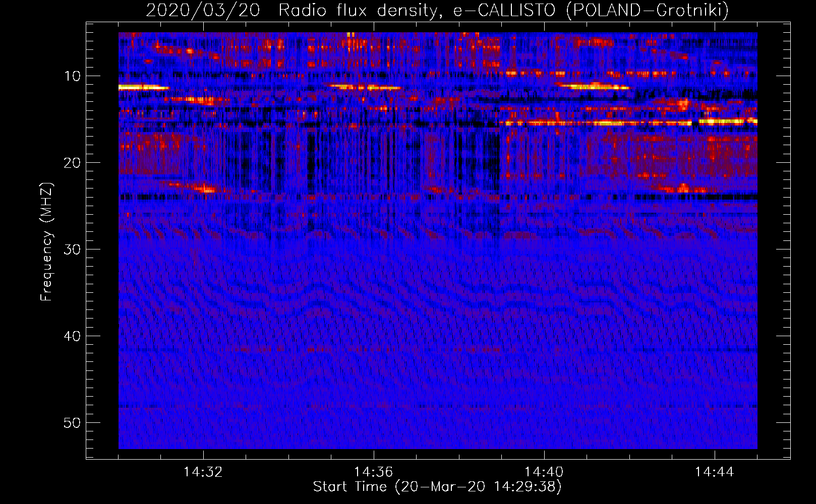The height and width of the screenshot is (504, 816).
Task: Click the 30 MHz frequency tick label
Action: pyautogui.click(x=73, y=249)
